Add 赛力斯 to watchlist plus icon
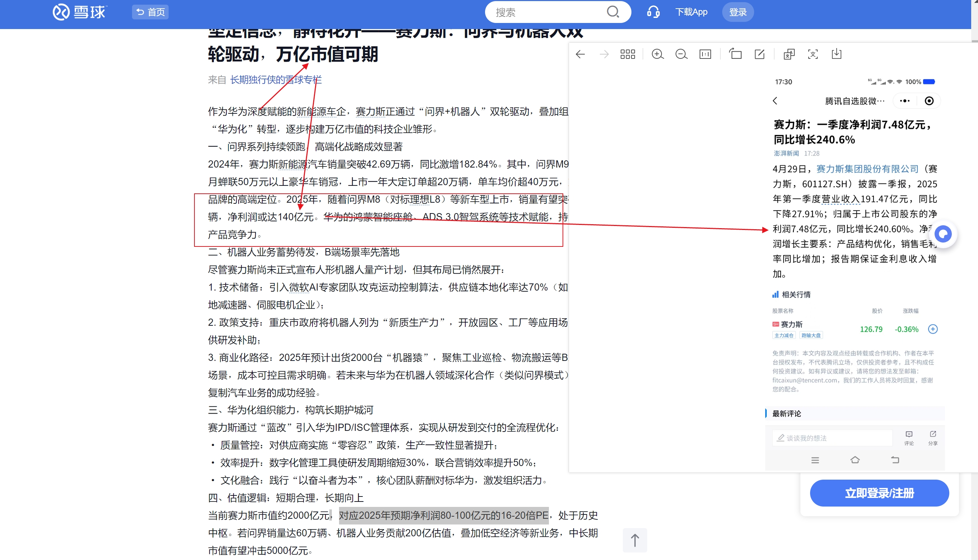Viewport: 978px width, 560px height. click(x=934, y=329)
